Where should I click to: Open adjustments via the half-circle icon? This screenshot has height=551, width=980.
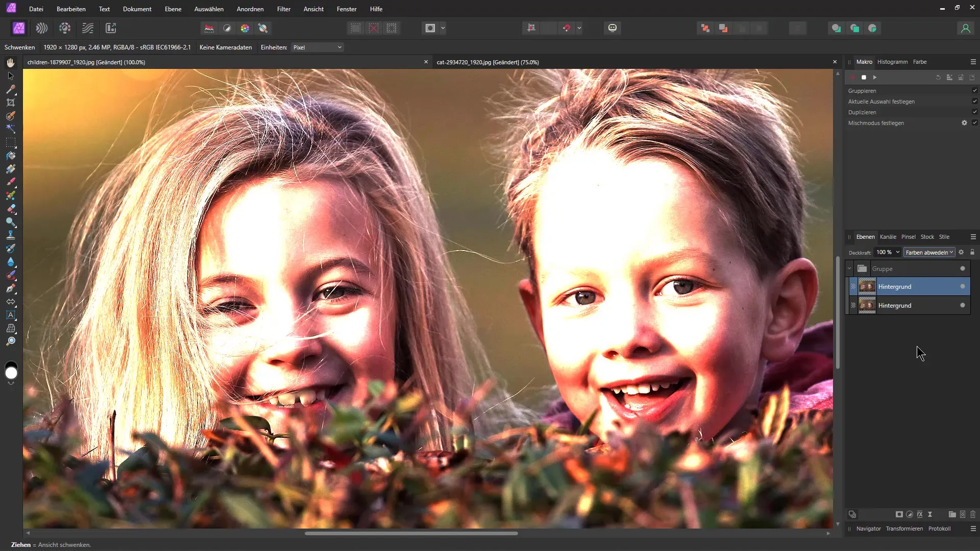(910, 514)
